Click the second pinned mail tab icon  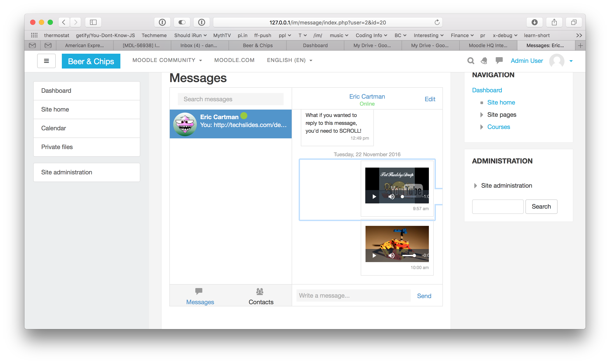pyautogui.click(x=48, y=45)
